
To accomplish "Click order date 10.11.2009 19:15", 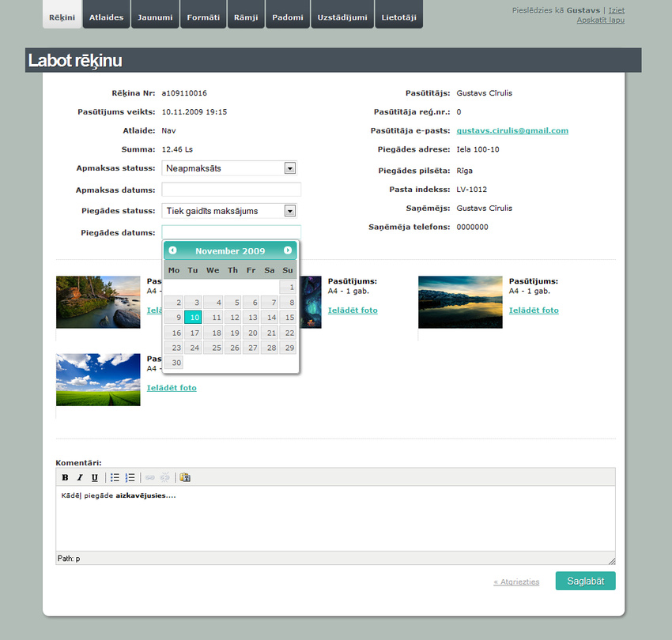I will pyautogui.click(x=194, y=112).
